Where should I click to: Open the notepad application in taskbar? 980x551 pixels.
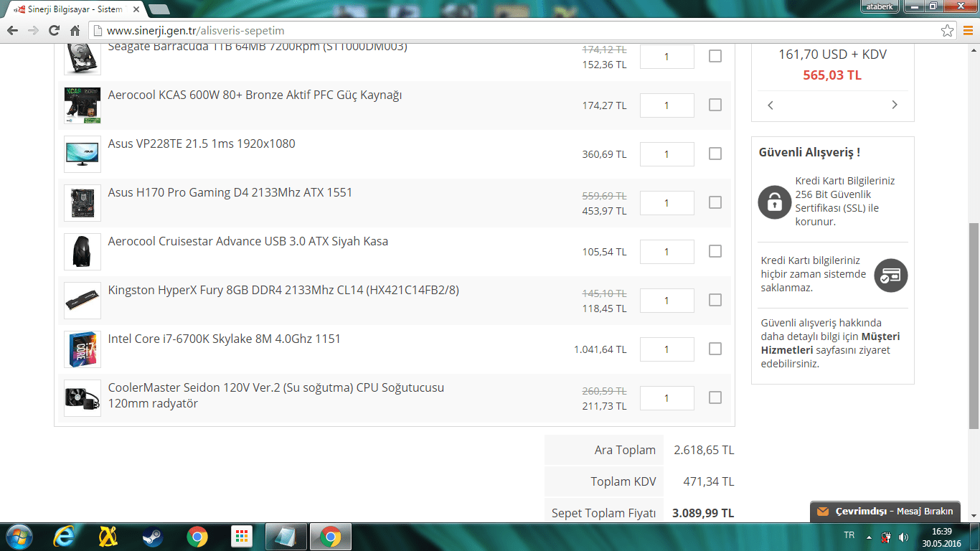(x=286, y=537)
